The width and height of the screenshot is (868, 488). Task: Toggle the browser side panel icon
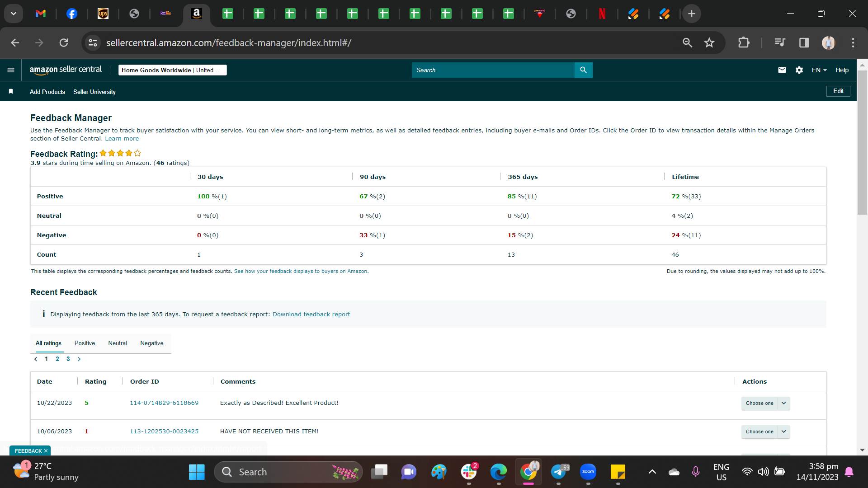(804, 42)
